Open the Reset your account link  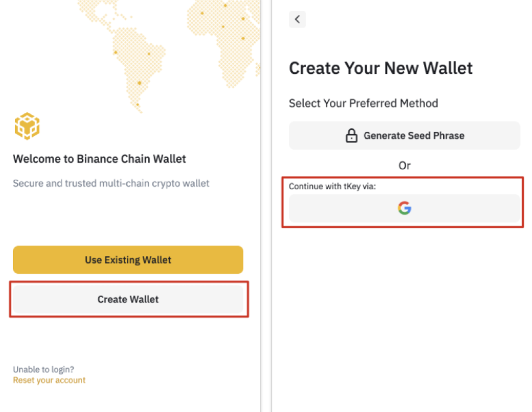pos(49,380)
